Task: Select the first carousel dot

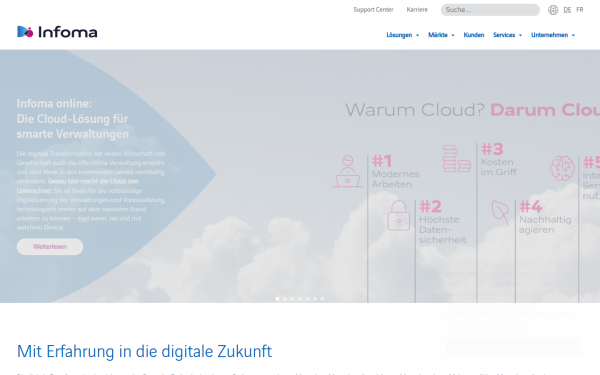Action: (277, 299)
